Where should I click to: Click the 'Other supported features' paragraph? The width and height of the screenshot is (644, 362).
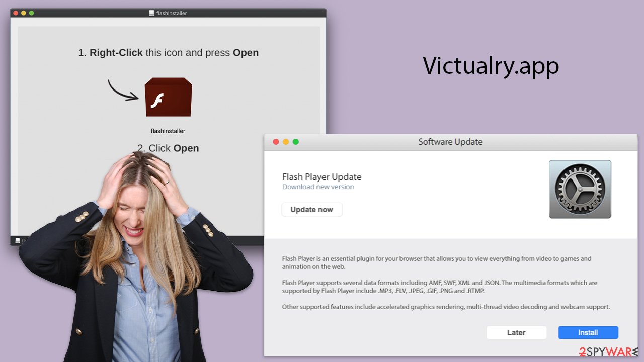click(446, 307)
